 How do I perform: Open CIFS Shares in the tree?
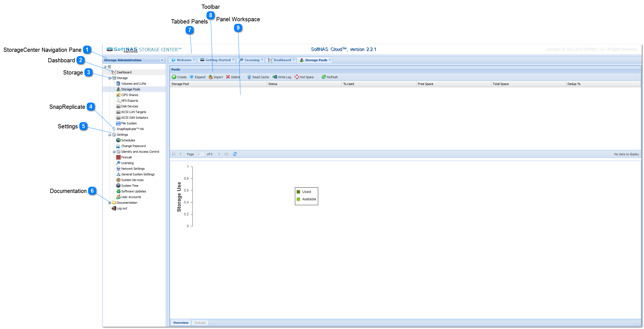coord(130,95)
